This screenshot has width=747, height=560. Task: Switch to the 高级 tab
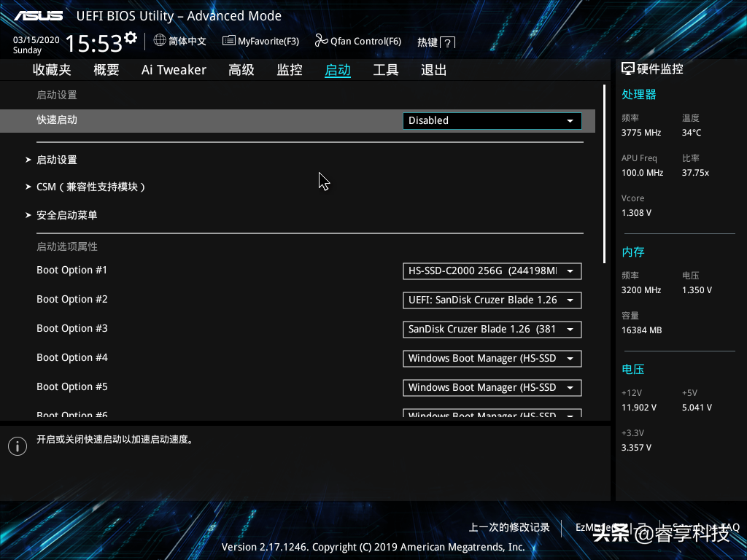pyautogui.click(x=241, y=70)
